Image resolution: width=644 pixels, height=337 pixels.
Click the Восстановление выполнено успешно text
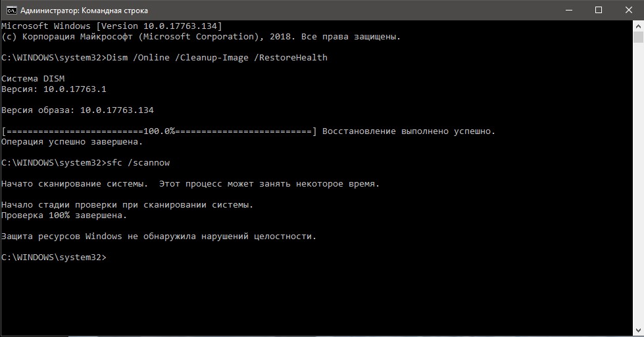(x=409, y=131)
